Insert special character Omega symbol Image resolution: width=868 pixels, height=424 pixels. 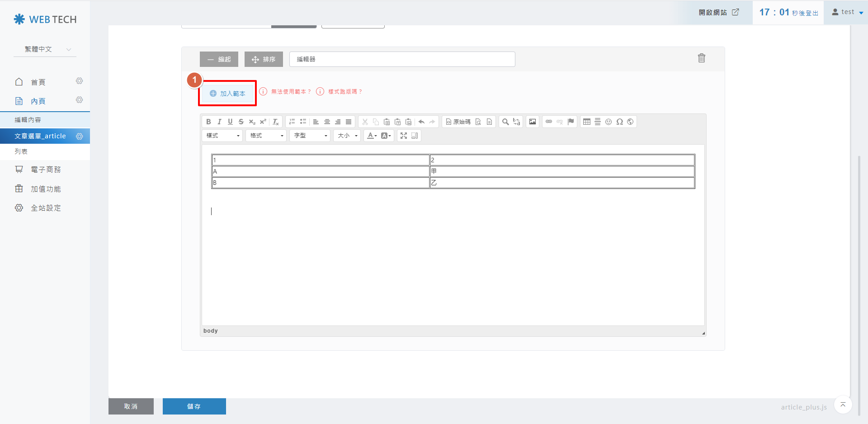click(619, 122)
